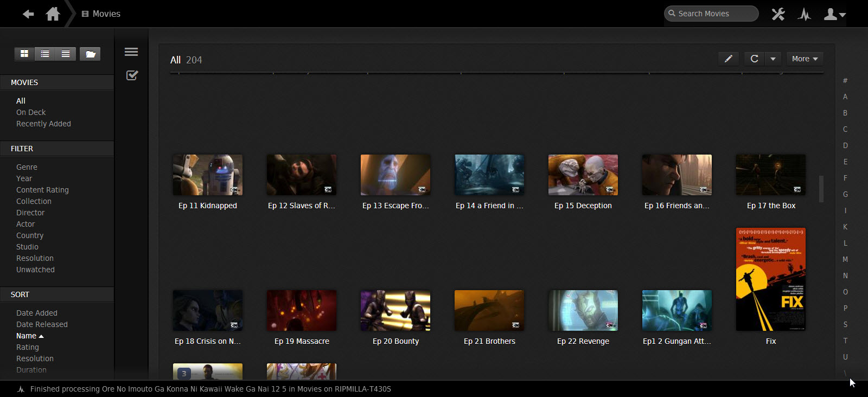Filter by Collection
The width and height of the screenshot is (868, 397).
34,201
